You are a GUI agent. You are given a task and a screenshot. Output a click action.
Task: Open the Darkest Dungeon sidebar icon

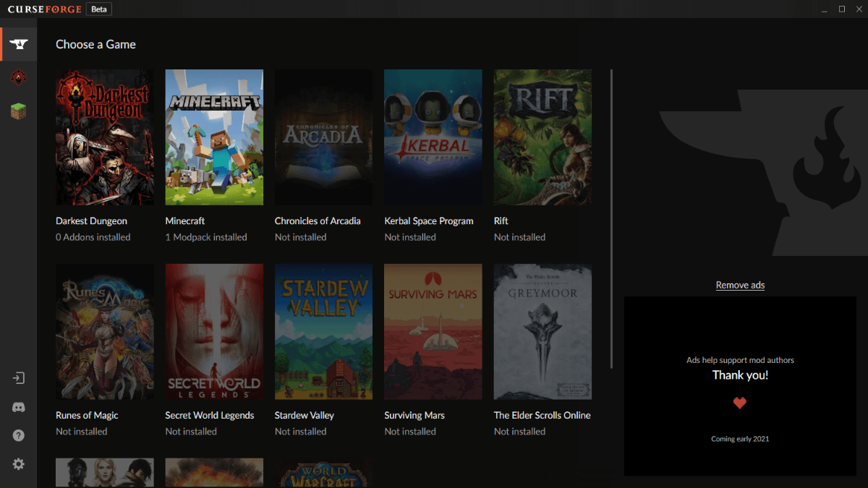pos(19,77)
